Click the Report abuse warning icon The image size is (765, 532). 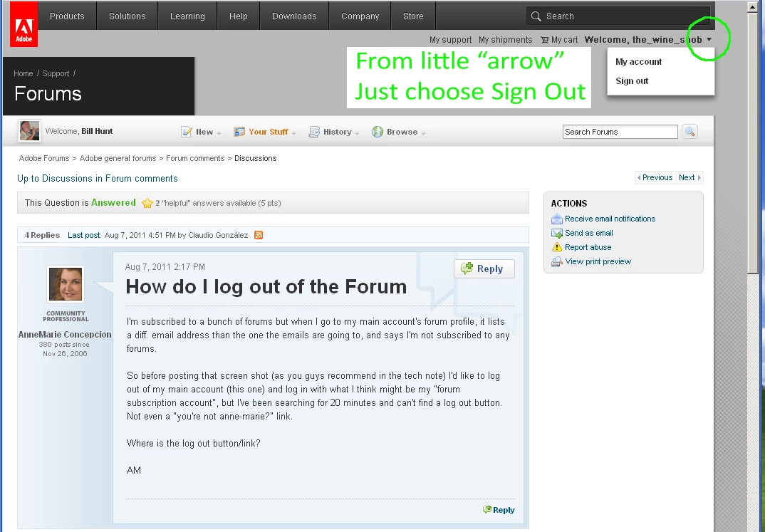point(557,247)
